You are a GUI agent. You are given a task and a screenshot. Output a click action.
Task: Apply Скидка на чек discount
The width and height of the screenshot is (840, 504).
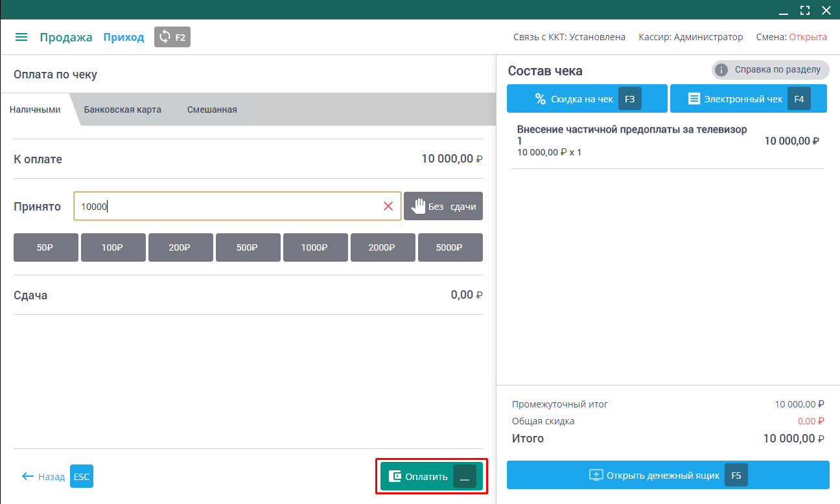(587, 99)
